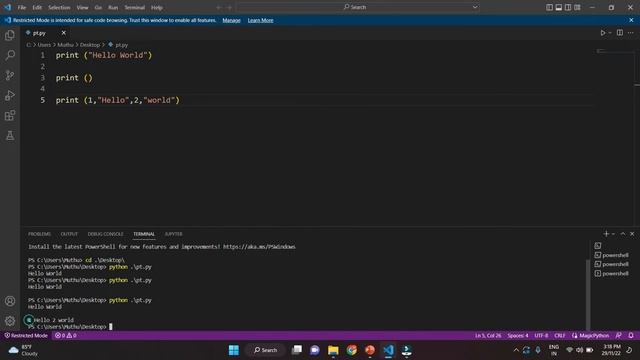Viewport: 640px width, 360px height.
Task: Maximize the terminal panel size
Action: pyautogui.click(x=623, y=233)
